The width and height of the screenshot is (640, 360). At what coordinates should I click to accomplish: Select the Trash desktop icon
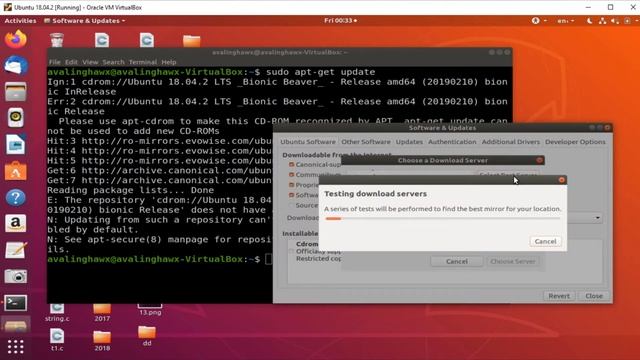click(x=57, y=40)
